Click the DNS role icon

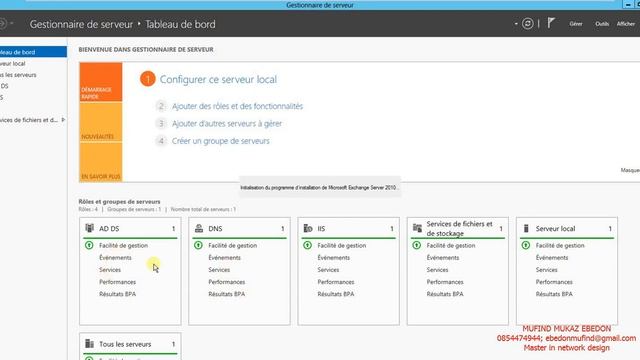(x=199, y=228)
